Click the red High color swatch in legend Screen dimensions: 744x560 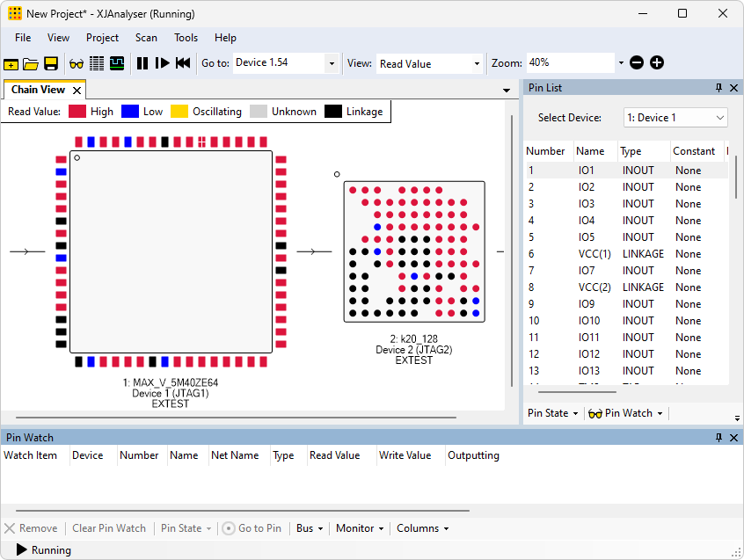pyautogui.click(x=77, y=112)
